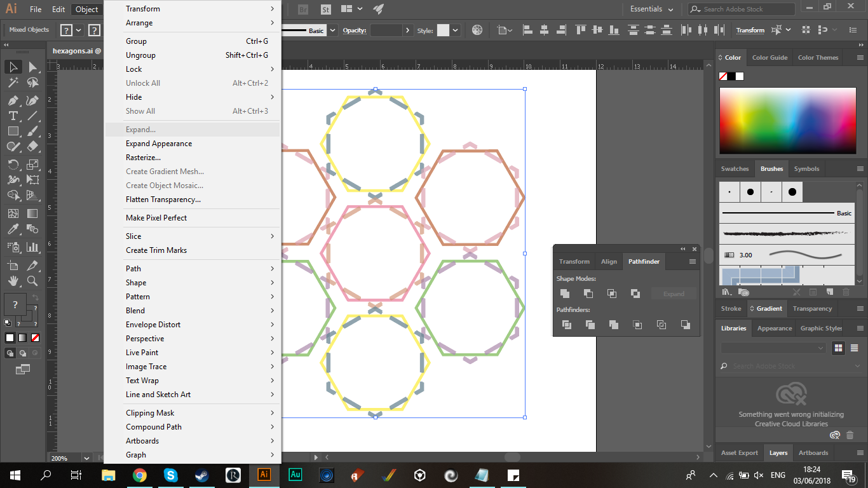Pick a color from the spectrum bar
Screen dimensions: 868x488
(787, 121)
